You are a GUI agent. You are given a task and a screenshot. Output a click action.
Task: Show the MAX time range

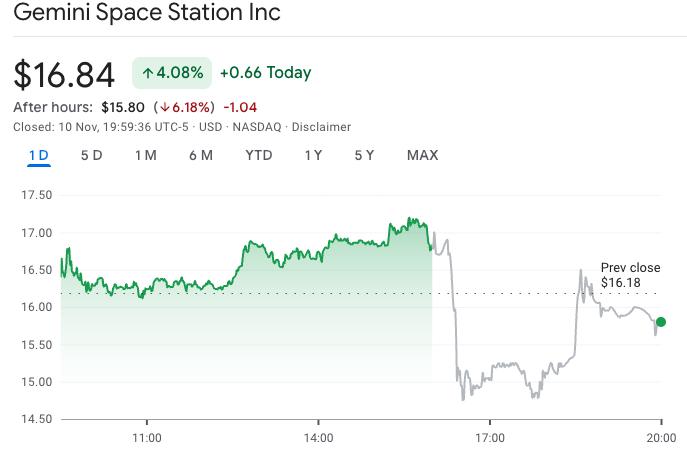click(422, 155)
